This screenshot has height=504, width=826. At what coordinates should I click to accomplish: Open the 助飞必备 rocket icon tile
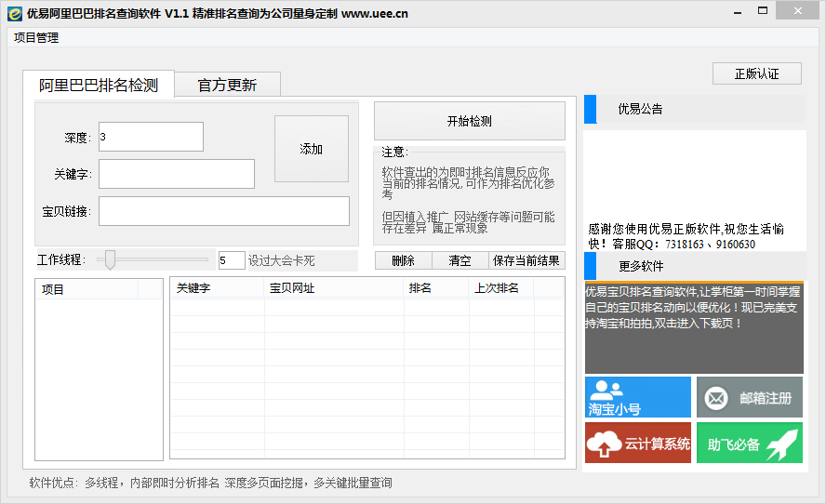749,444
